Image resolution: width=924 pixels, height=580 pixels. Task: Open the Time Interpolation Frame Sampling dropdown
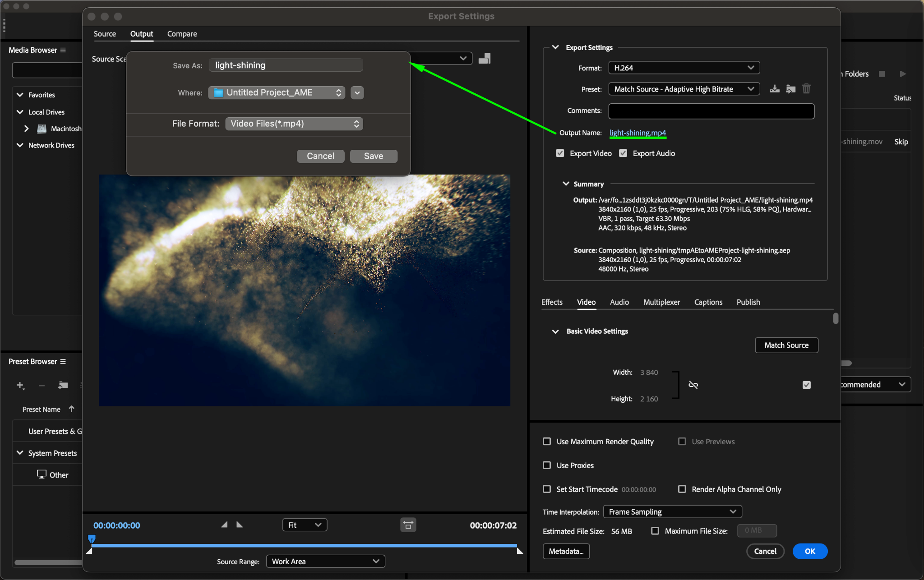(672, 512)
